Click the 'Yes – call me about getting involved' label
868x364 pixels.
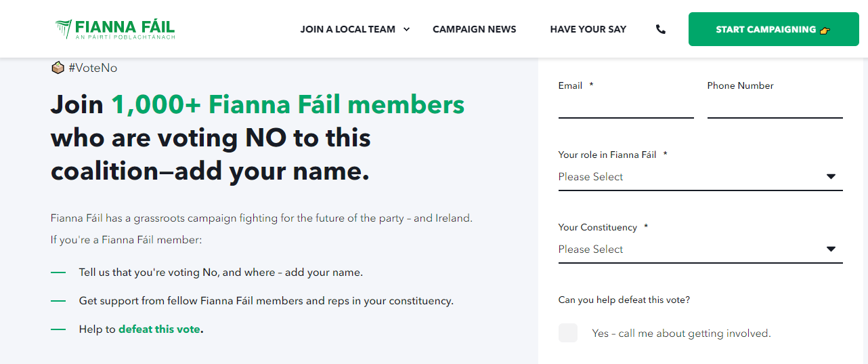pos(681,333)
